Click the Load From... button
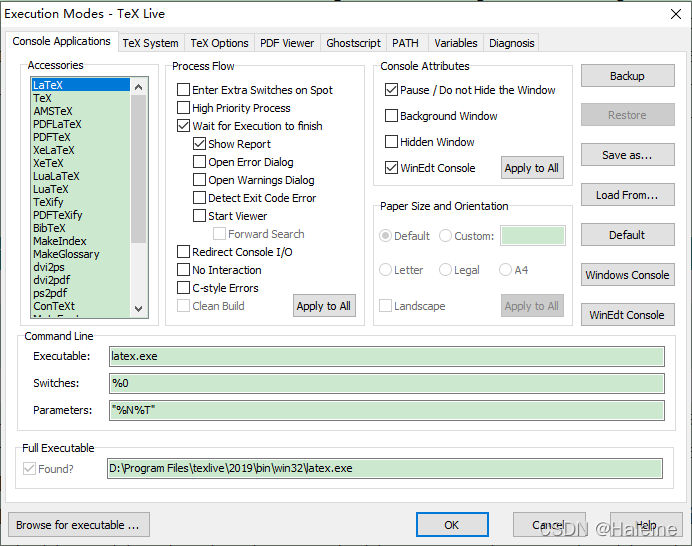Viewport: 692px width, 546px height. click(627, 195)
